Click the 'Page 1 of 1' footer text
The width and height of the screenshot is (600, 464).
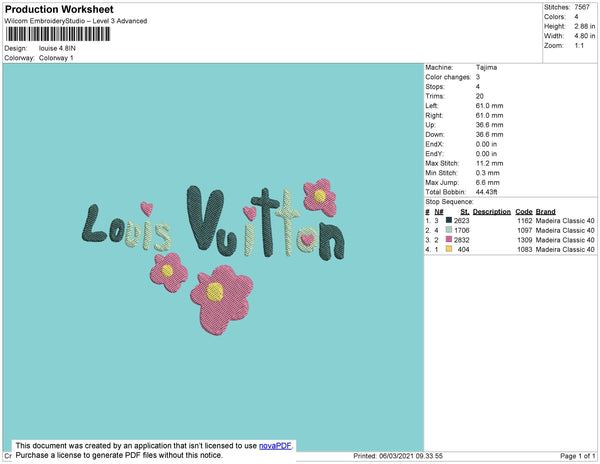point(577,456)
